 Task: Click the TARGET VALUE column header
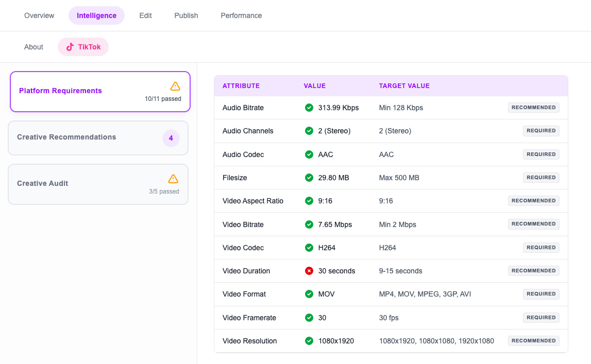tap(404, 86)
